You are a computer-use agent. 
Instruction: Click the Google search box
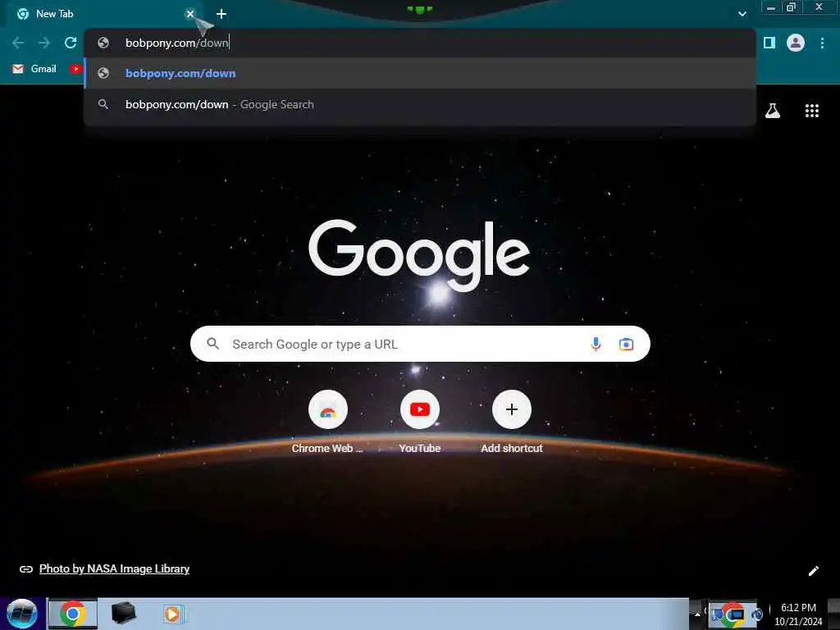pyautogui.click(x=420, y=344)
